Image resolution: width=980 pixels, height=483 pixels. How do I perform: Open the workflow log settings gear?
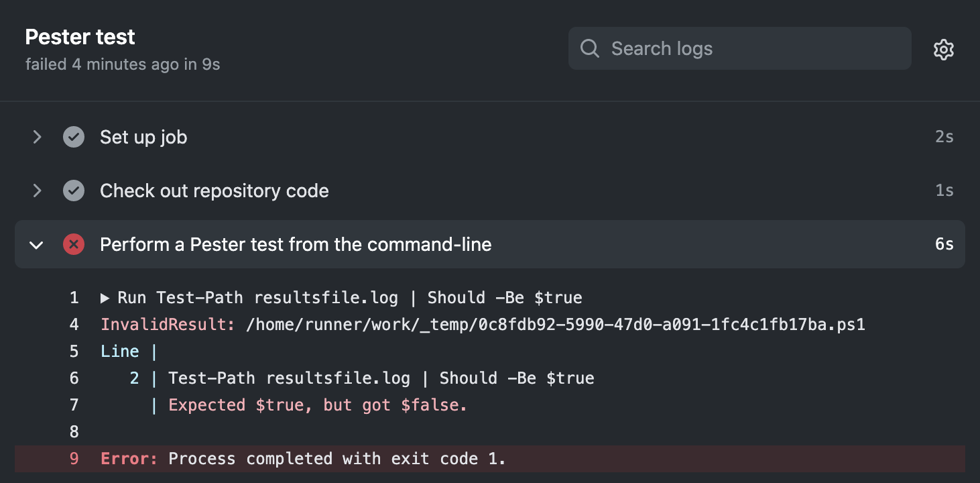944,49
